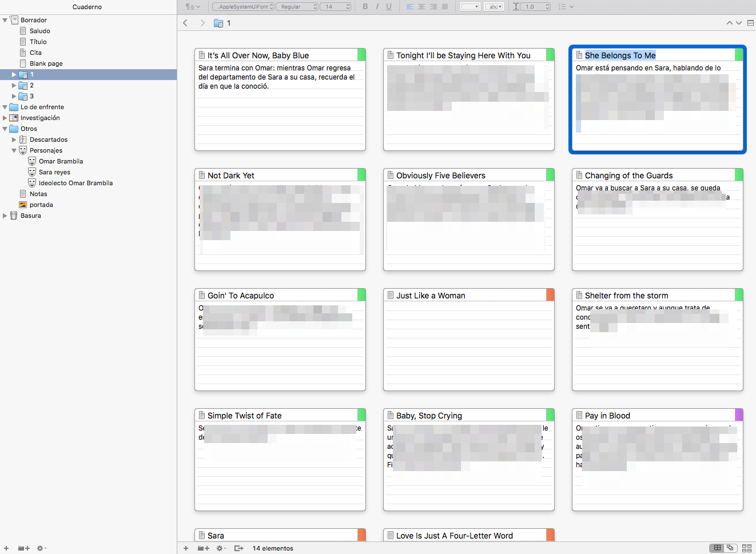This screenshot has width=756, height=554.
Task: Expand folder 3 in the binder
Action: [x=14, y=96]
